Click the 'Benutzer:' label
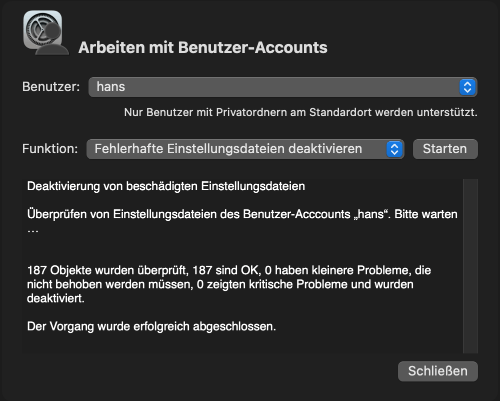500x401 pixels. pos(51,87)
